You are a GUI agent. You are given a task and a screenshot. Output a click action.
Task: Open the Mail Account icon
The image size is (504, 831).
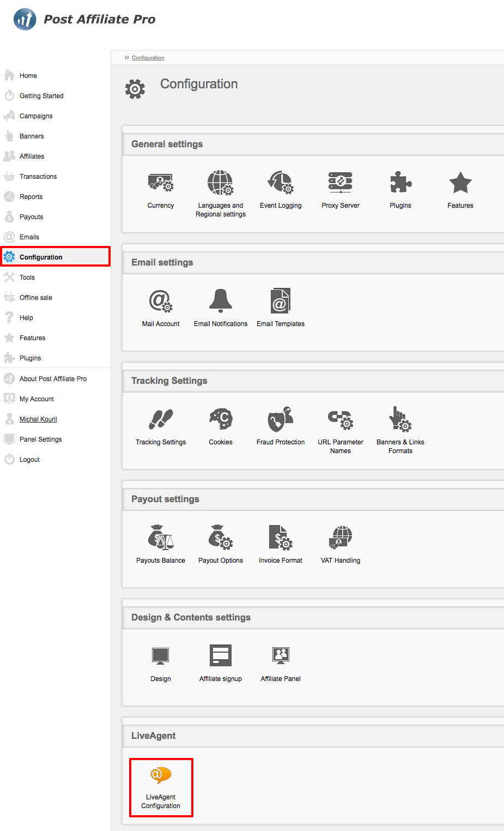click(x=161, y=302)
